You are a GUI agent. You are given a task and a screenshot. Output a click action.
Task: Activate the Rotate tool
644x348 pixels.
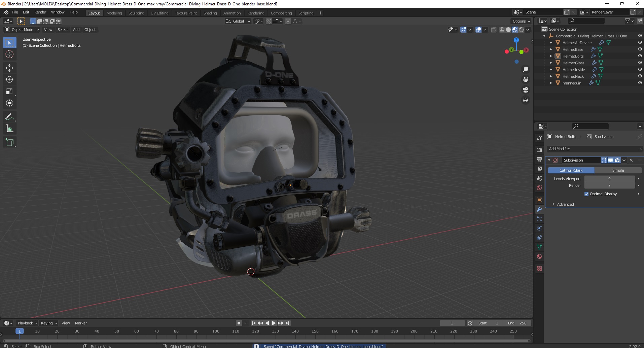(9, 79)
